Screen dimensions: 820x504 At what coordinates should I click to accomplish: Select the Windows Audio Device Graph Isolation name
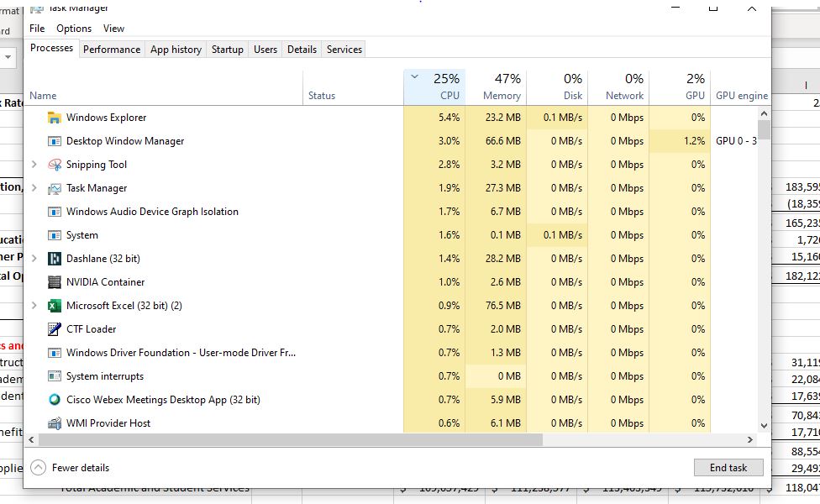click(152, 212)
